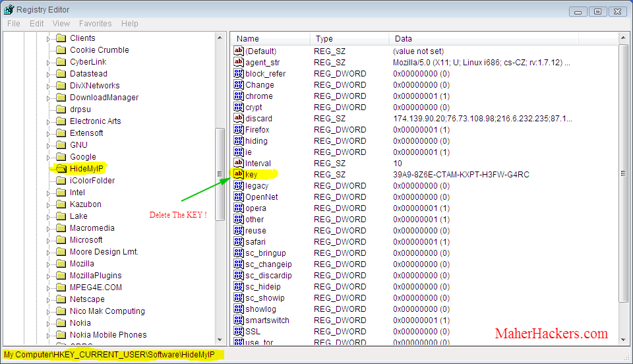The width and height of the screenshot is (633, 364).
Task: Select the Nico Mak Computing key
Action: pos(107,311)
